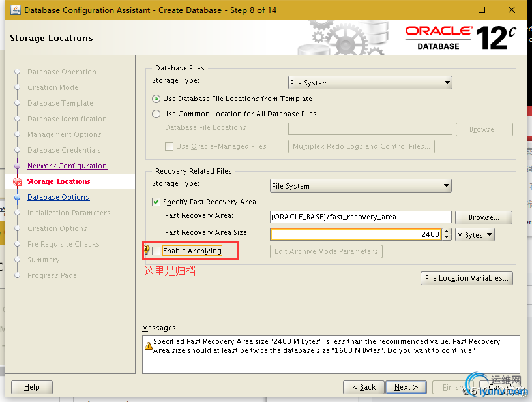Go to Network Configuration step
The image size is (532, 402).
(67, 166)
